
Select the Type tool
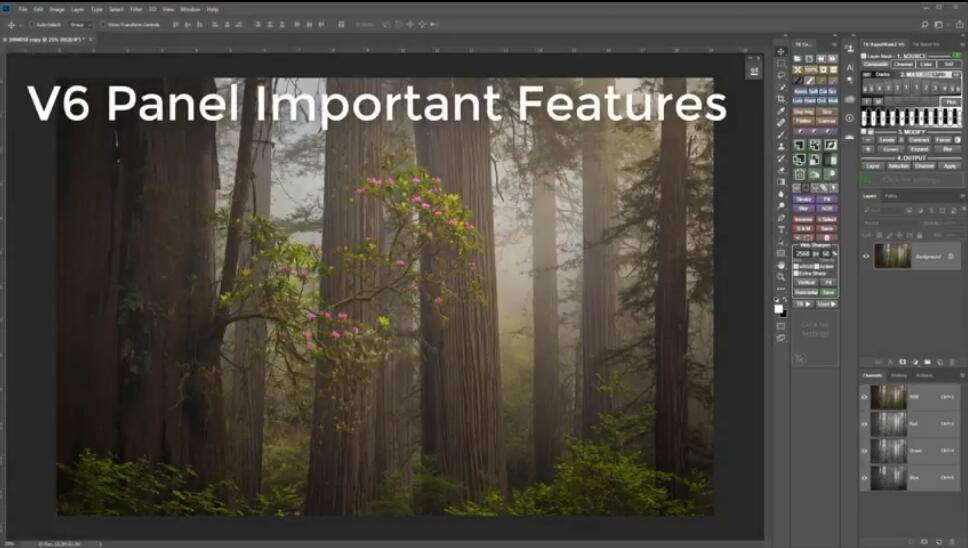tap(781, 230)
